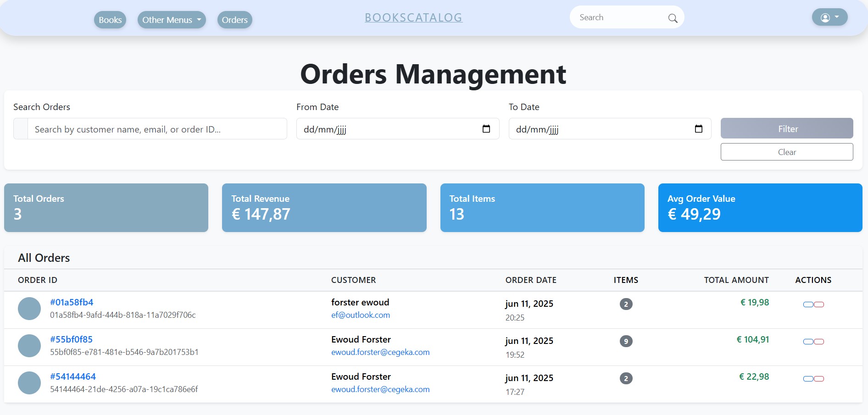Open the From Date calendar picker icon

[486, 129]
